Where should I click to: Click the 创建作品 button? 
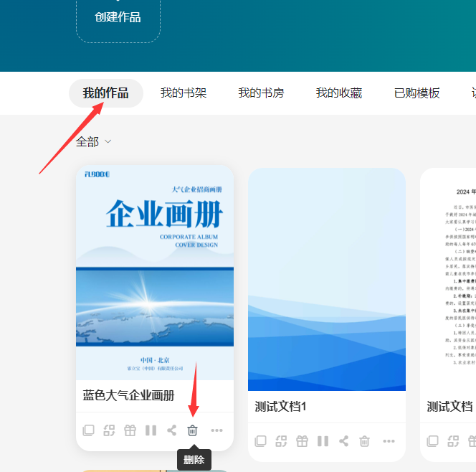118,17
